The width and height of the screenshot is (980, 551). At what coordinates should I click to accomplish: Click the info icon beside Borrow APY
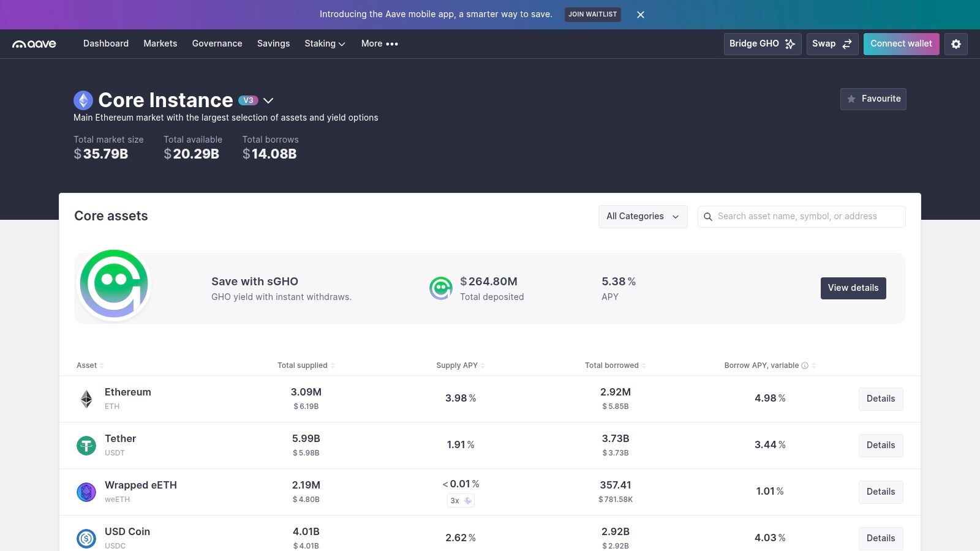[x=805, y=365]
